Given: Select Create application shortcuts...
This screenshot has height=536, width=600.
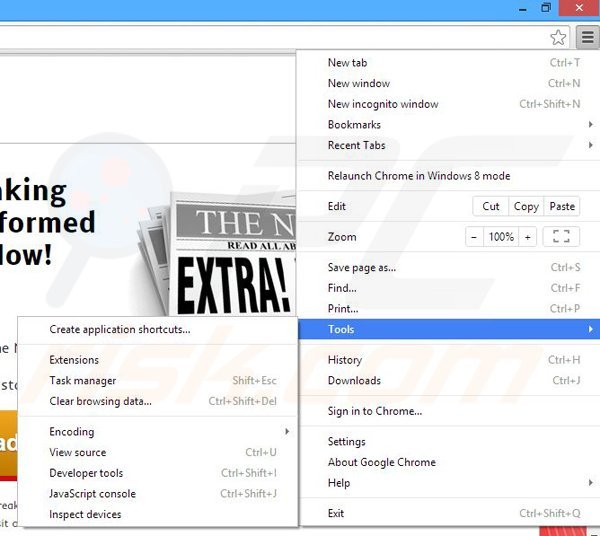Looking at the screenshot, I should [158, 329].
